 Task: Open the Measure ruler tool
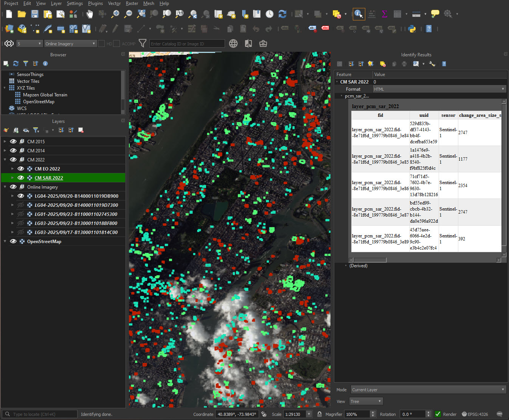coord(416,14)
